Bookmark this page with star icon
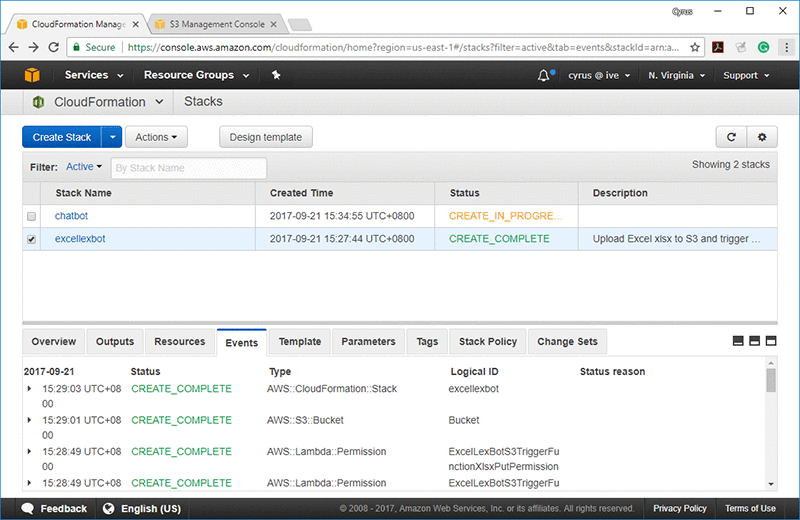 pos(694,47)
